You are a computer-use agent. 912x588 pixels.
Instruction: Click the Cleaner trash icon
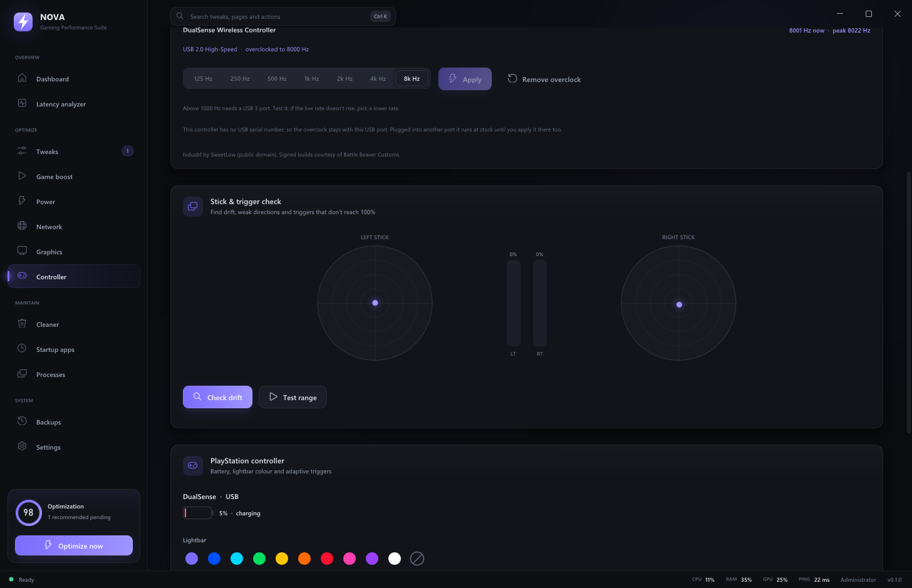[x=22, y=324]
